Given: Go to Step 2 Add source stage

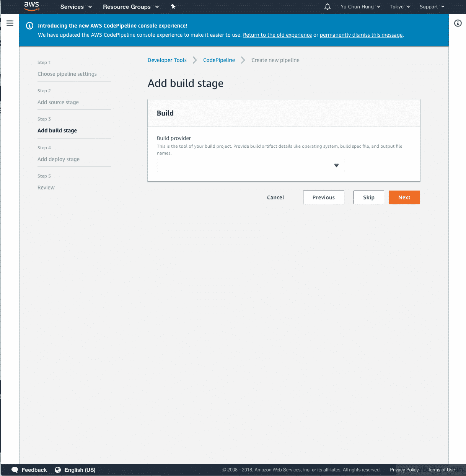Looking at the screenshot, I should 58,102.
